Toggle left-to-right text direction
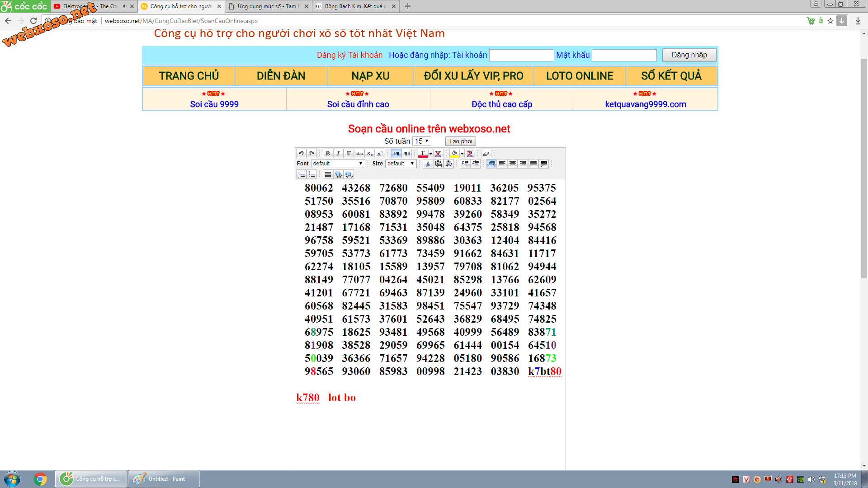Screen dimensions: 868x488 click(x=396, y=154)
